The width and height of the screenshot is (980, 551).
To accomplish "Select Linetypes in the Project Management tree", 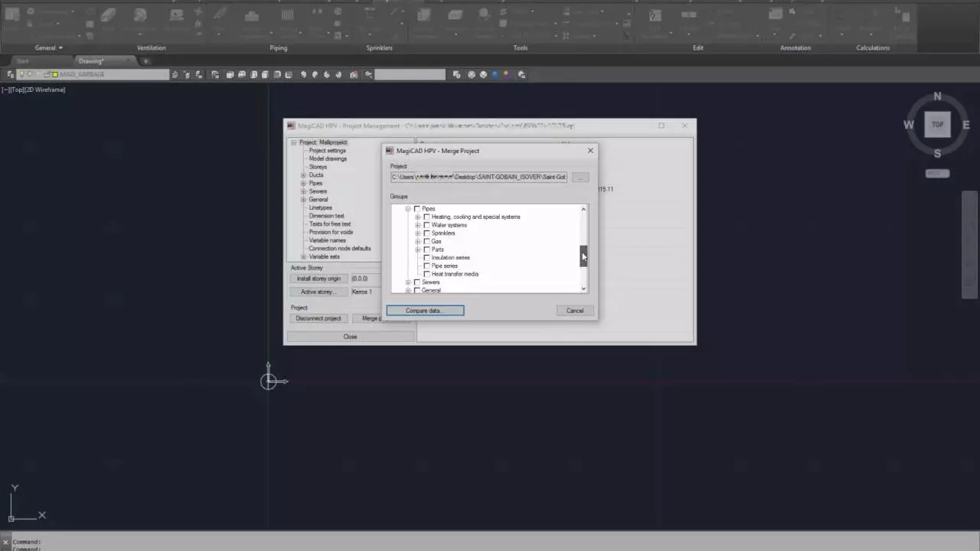I will (321, 208).
